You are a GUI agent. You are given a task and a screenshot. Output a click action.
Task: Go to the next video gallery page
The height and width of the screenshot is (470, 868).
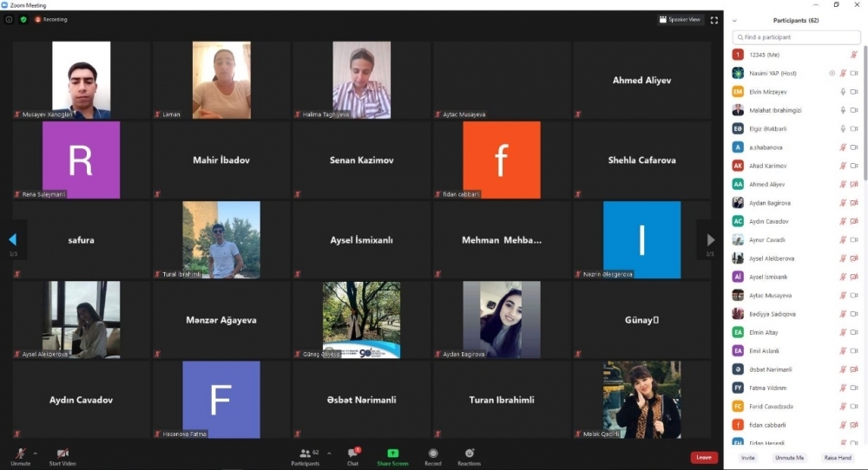point(710,240)
